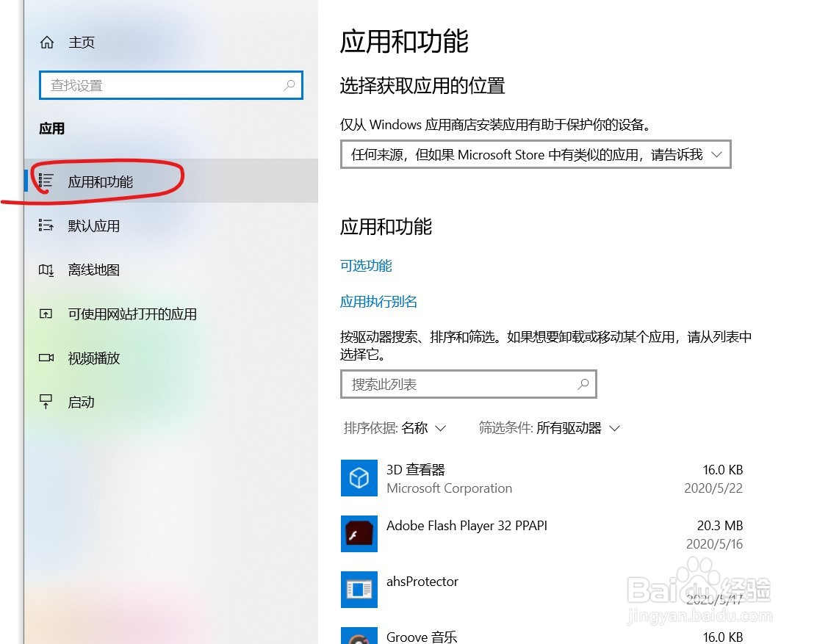Click the ahsProtector app icon
This screenshot has width=817, height=644.
(359, 590)
